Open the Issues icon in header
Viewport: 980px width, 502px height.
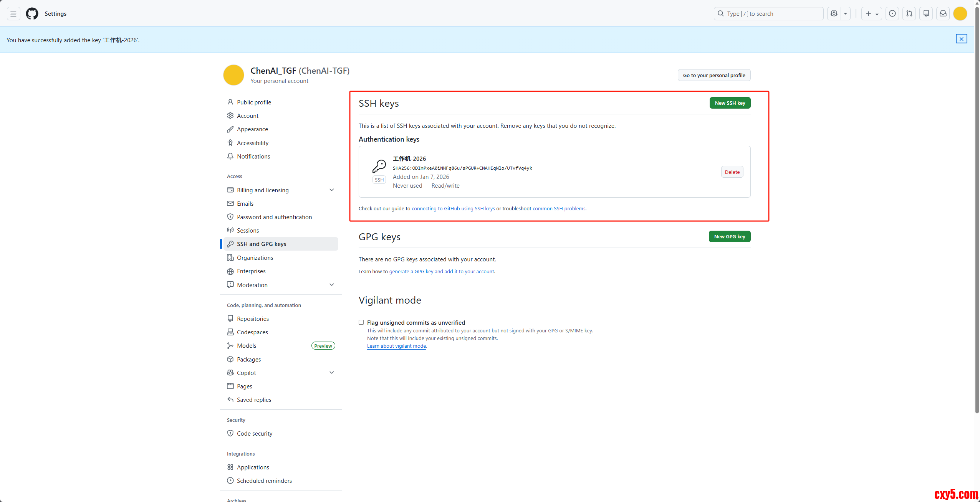(x=892, y=14)
